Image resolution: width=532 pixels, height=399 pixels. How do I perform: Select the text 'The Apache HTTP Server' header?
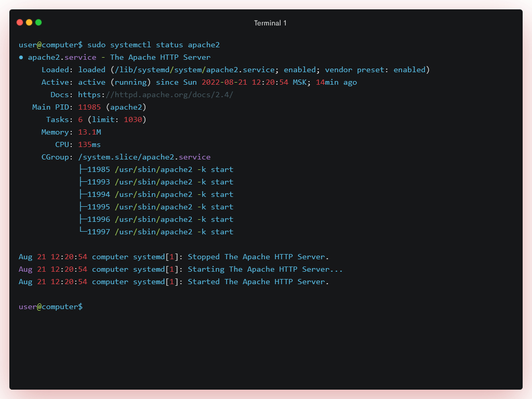[160, 57]
